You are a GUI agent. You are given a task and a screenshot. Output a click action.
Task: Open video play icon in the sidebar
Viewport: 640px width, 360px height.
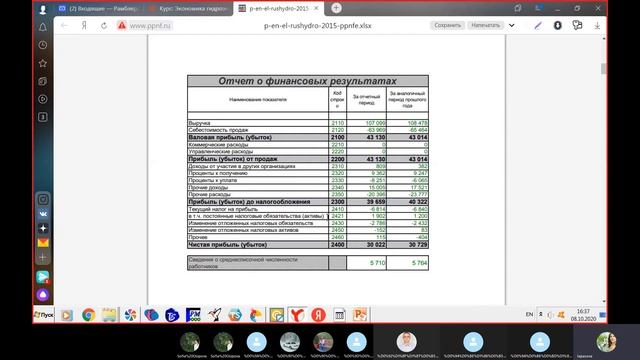43,99
